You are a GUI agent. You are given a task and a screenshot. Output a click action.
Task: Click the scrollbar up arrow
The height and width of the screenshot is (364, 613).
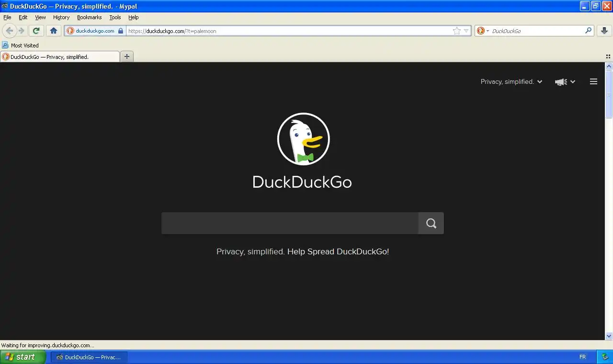point(609,67)
